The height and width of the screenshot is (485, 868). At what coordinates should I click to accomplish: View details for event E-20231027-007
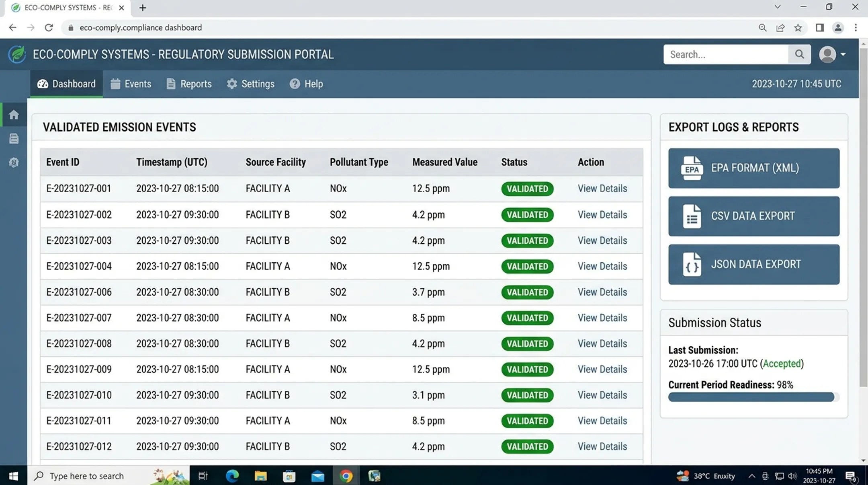point(602,318)
